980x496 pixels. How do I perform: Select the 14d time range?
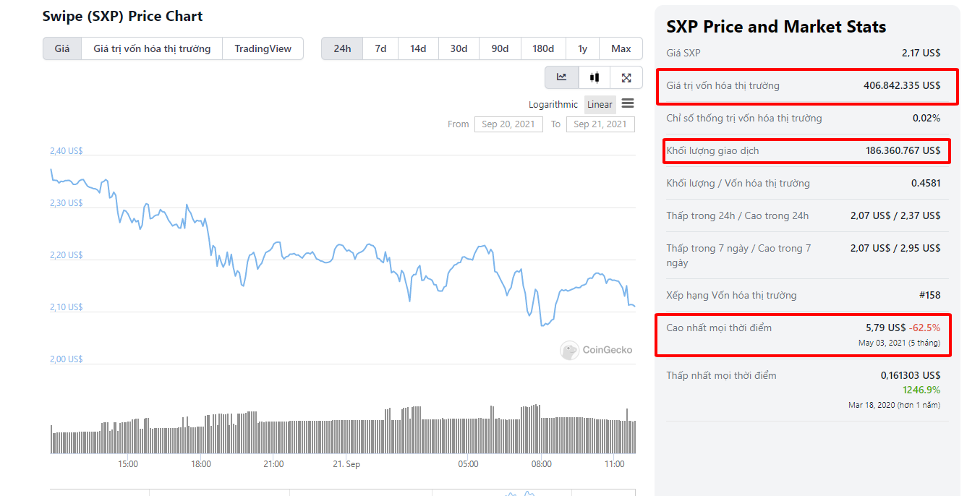tap(418, 48)
